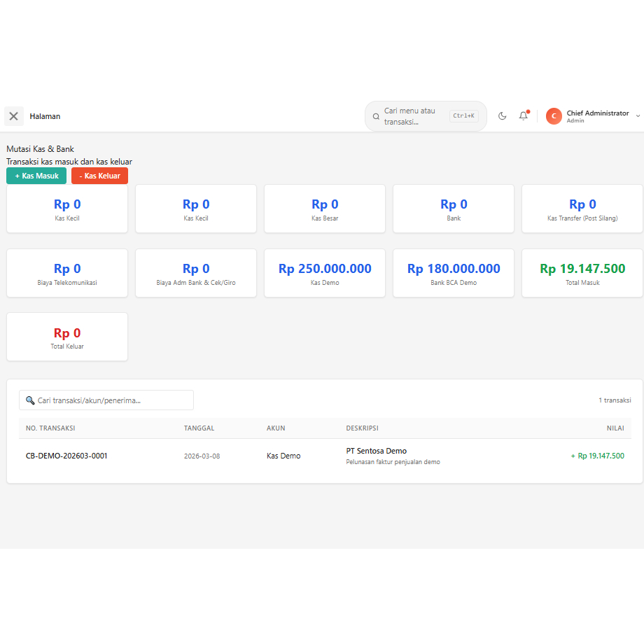Click PT Sentosa Demo description

point(376,451)
